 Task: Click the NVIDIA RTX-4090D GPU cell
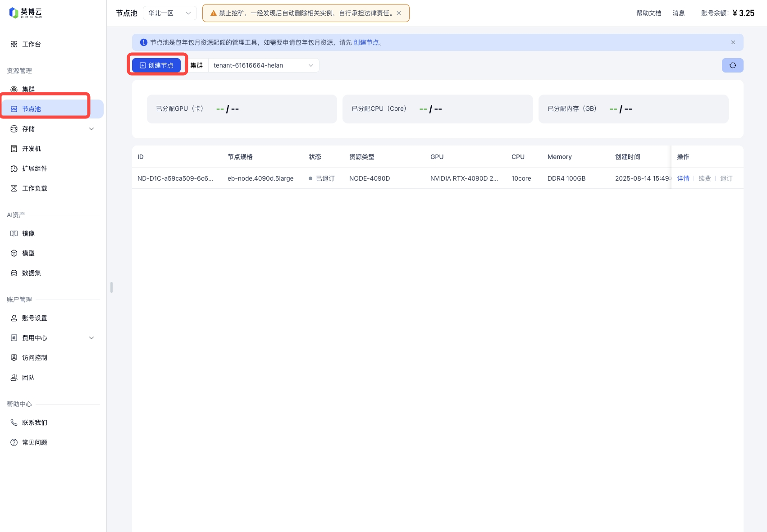[x=464, y=178]
